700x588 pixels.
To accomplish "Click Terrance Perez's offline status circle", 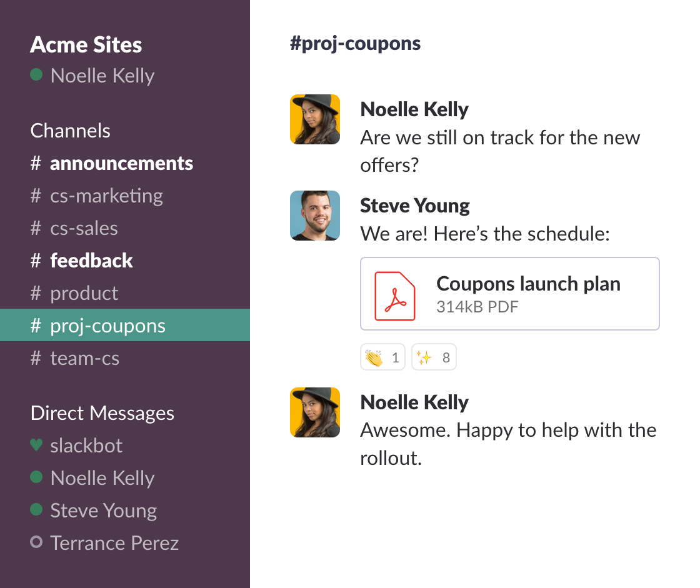I will pyautogui.click(x=36, y=542).
